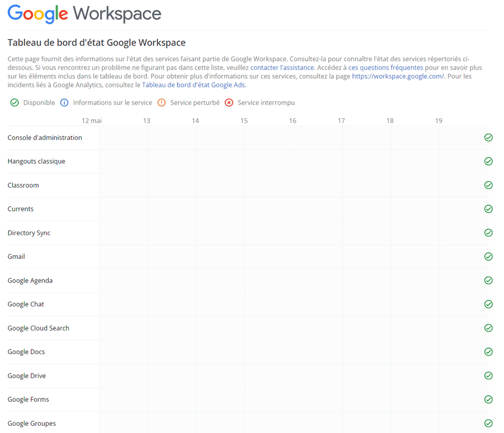The width and height of the screenshot is (504, 433).
Task: Click Google Agenda status check icon
Action: [488, 280]
